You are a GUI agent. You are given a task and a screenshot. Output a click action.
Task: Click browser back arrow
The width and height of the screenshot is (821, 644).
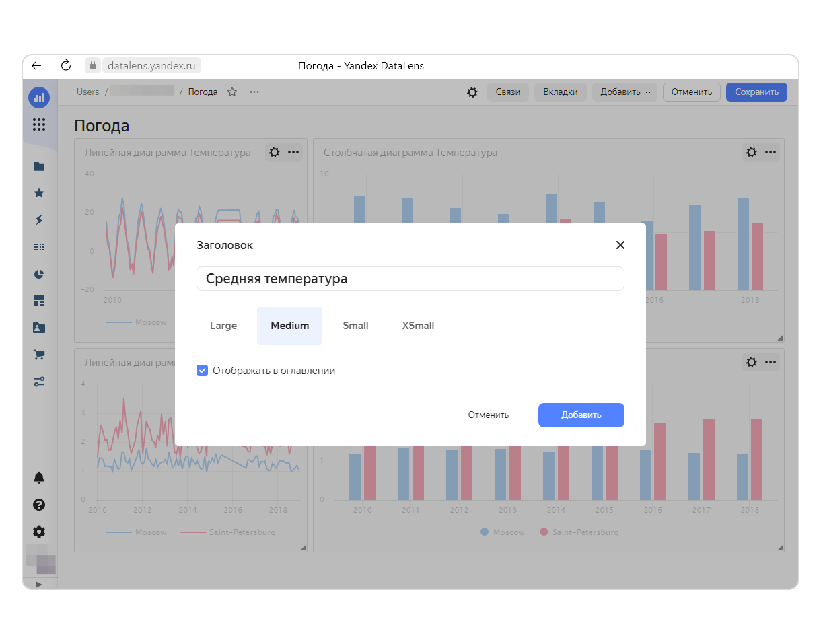tap(36, 66)
